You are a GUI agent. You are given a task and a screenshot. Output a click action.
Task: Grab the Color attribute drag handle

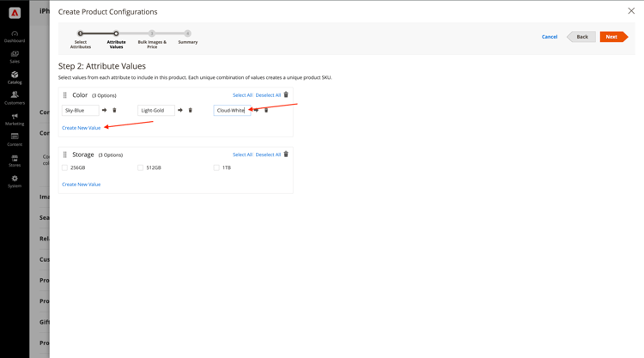pos(64,94)
